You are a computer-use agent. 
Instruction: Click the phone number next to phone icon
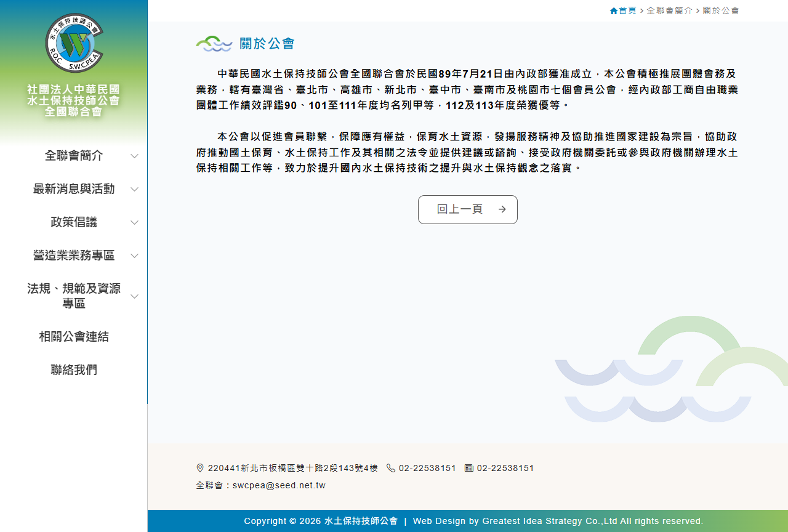[x=427, y=468]
